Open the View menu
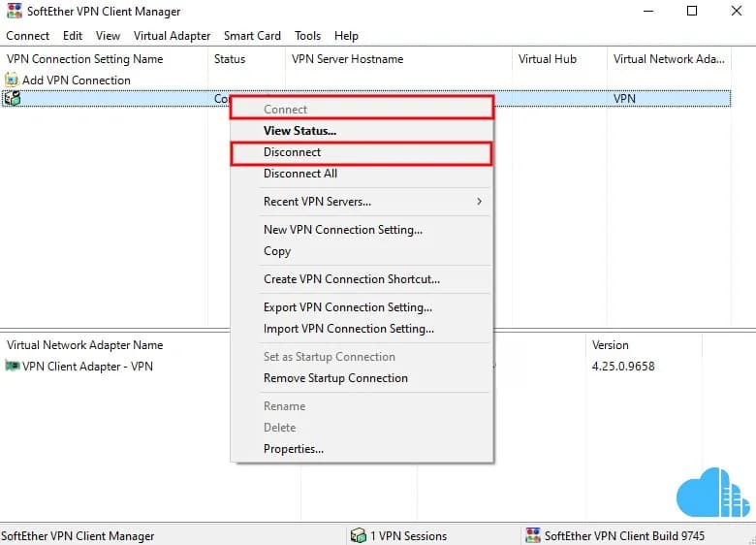Image resolution: width=756 pixels, height=545 pixels. click(x=108, y=36)
